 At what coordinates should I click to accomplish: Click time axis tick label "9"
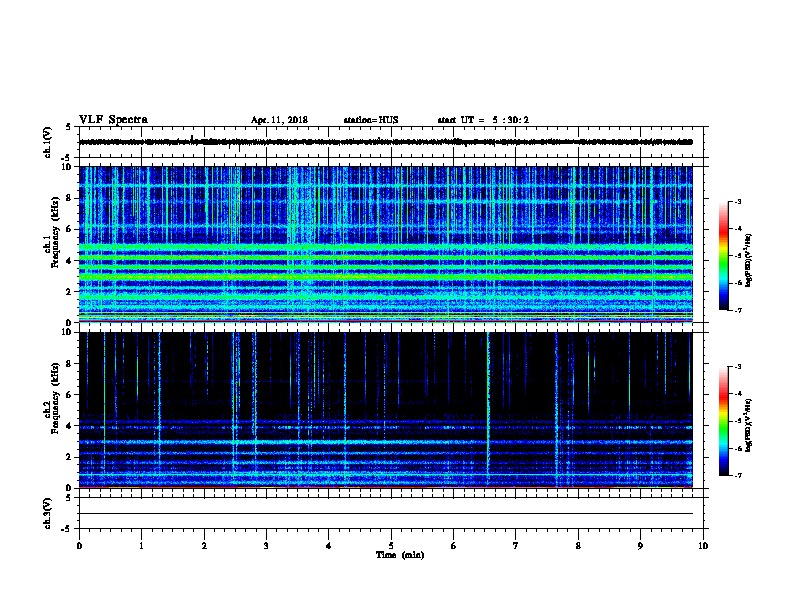641,545
